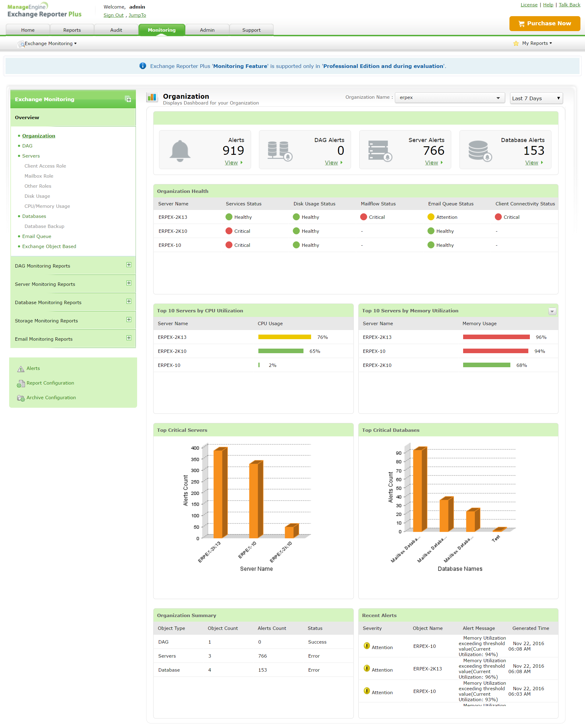Click View link under Server Alerts

point(431,163)
